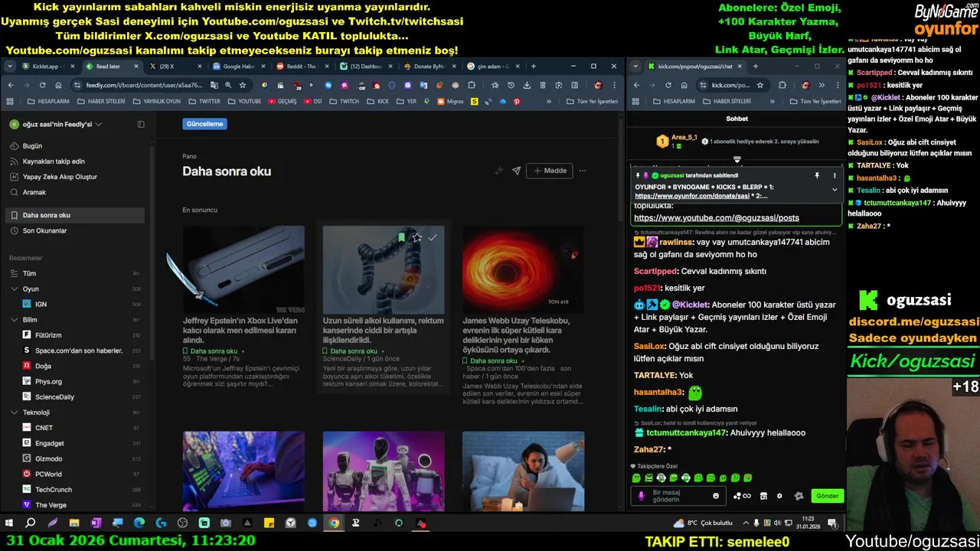
Task: Open Windows taskbar search
Action: pos(31,523)
